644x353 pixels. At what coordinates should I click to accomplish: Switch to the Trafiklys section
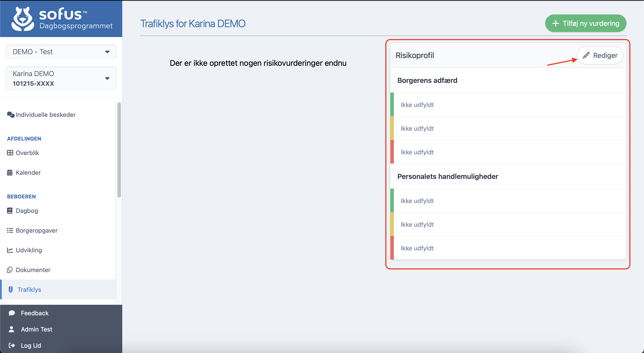coord(29,289)
